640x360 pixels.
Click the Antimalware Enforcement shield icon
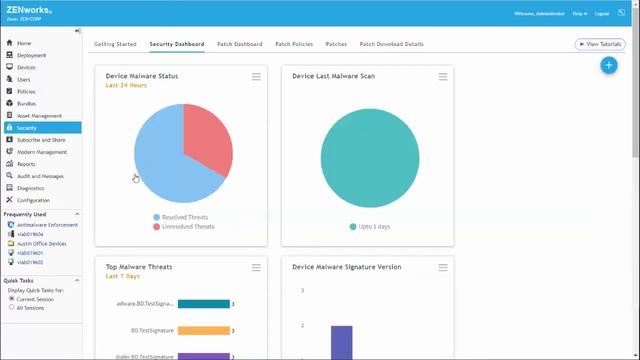(11, 225)
